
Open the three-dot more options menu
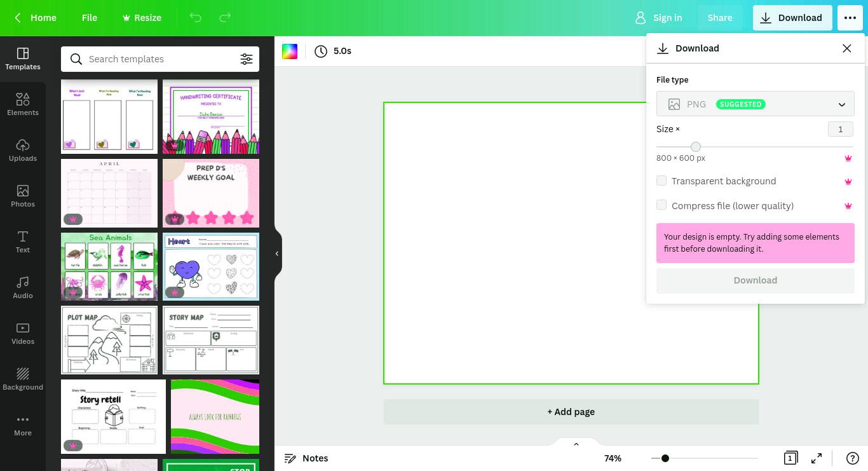(x=850, y=18)
